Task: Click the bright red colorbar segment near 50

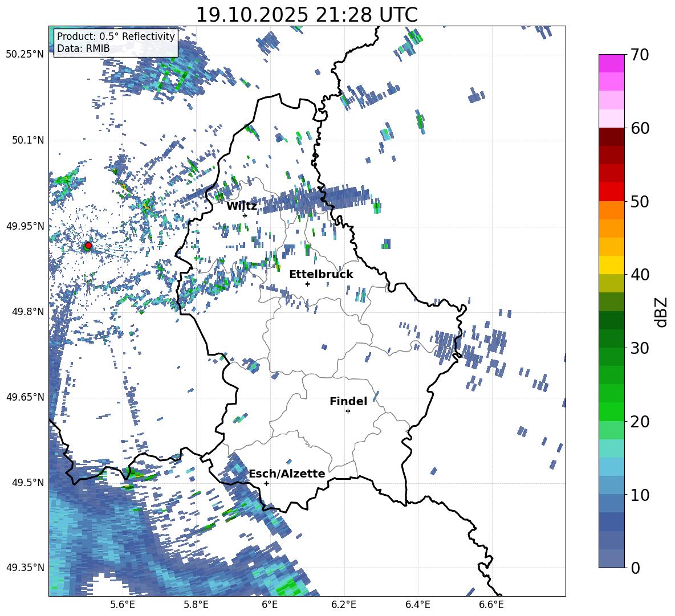Action: (611, 192)
